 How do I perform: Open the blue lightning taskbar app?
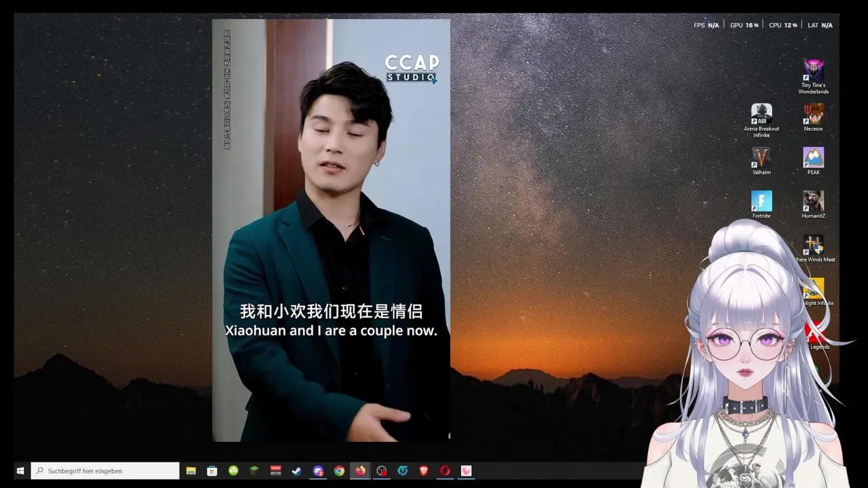403,471
